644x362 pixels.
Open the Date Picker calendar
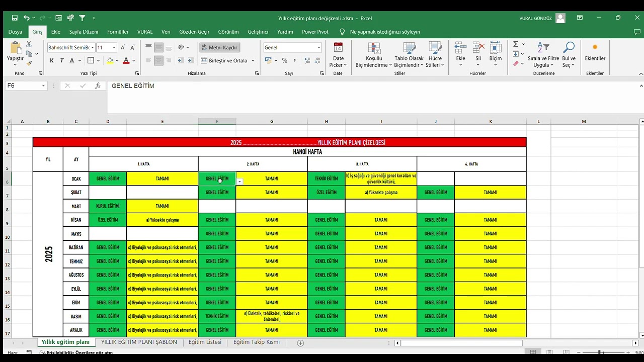pos(338,54)
